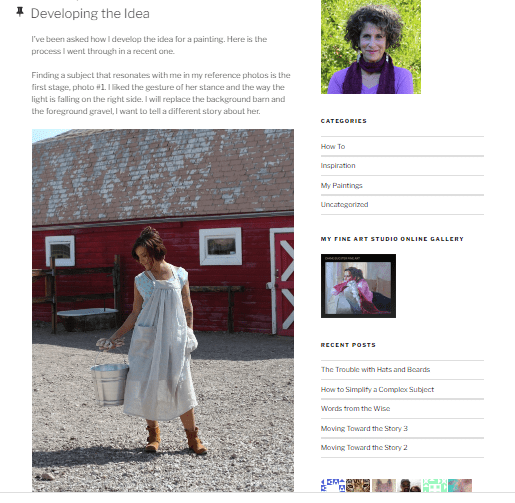The width and height of the screenshot is (515, 503).
Task: Open the Fine Art Studio gallery thumbnail
Action: 358,286
